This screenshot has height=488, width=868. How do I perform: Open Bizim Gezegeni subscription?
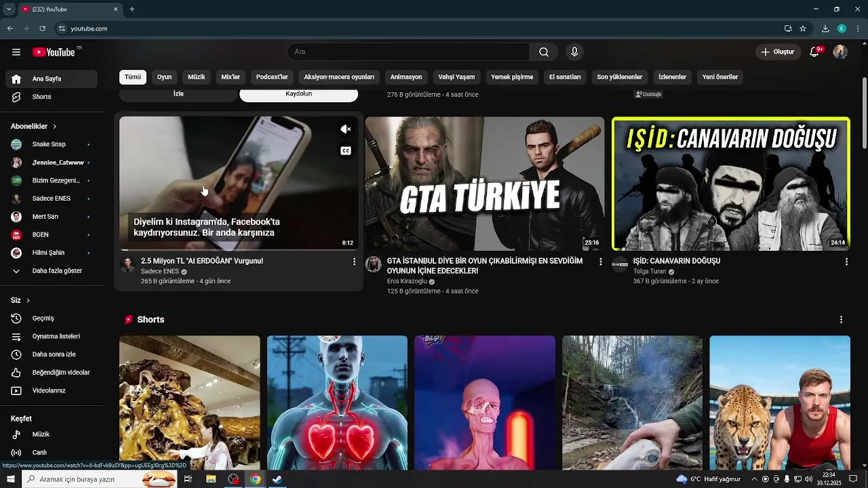(x=52, y=180)
